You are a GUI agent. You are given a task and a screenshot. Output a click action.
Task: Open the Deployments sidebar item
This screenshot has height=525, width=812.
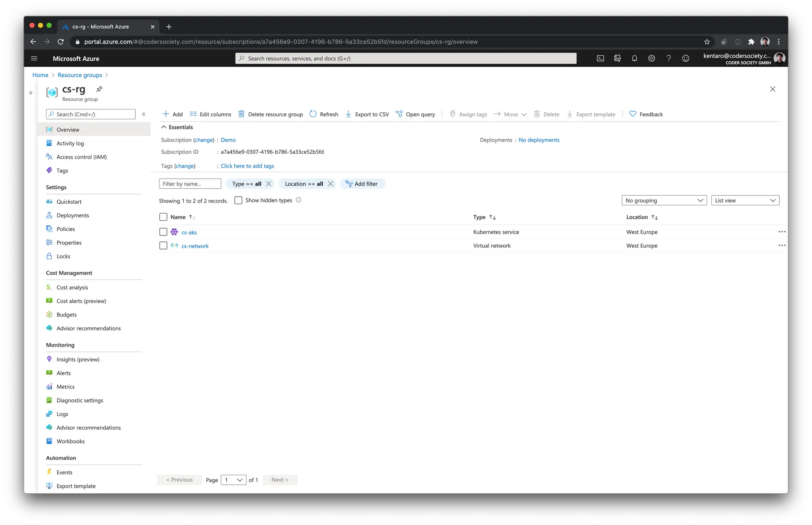(73, 215)
